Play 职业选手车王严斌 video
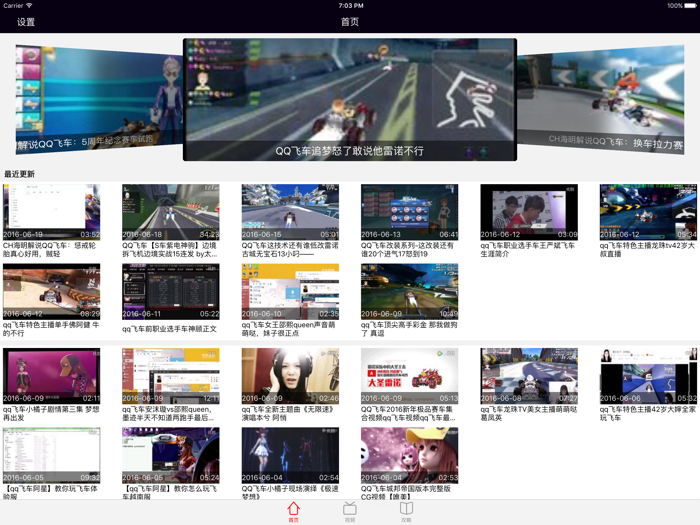This screenshot has width=700, height=525. [x=529, y=212]
